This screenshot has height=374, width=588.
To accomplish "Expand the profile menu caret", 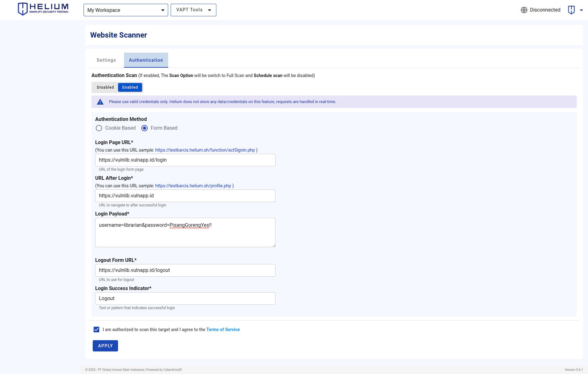I will [581, 10].
